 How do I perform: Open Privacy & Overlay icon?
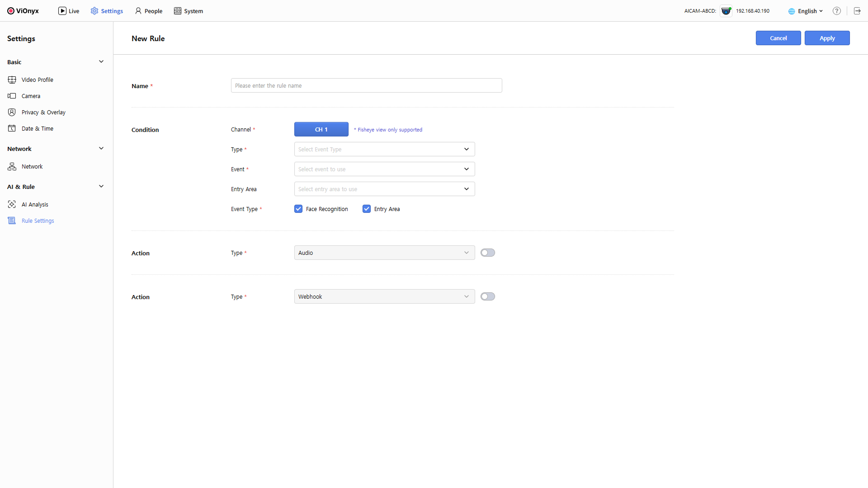click(x=12, y=113)
